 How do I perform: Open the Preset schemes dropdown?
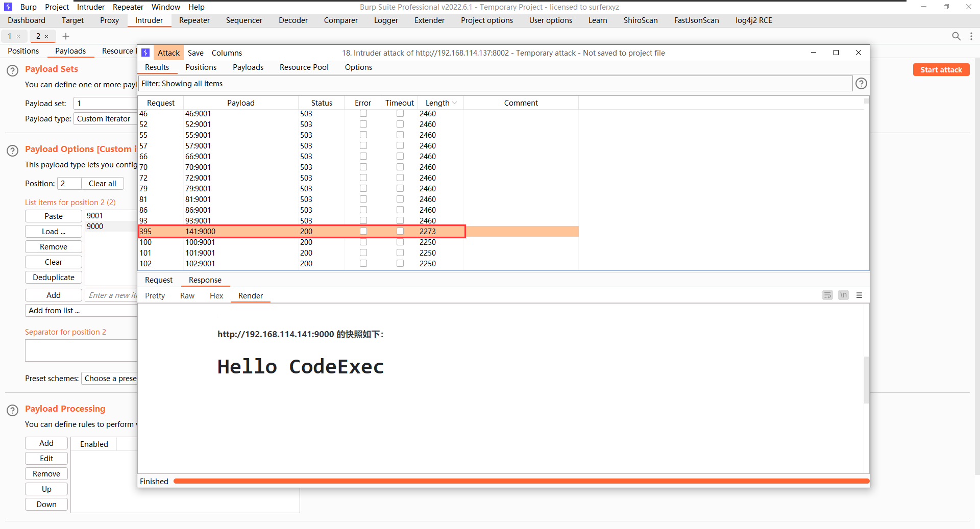tap(109, 379)
